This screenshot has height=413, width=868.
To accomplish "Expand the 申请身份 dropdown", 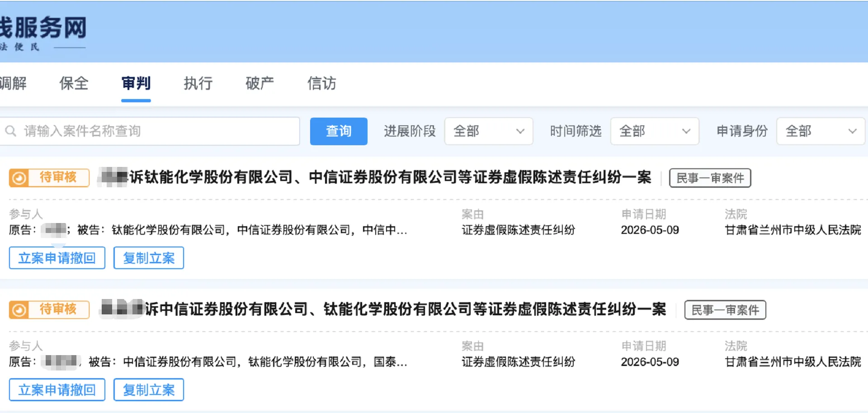I will (x=821, y=131).
